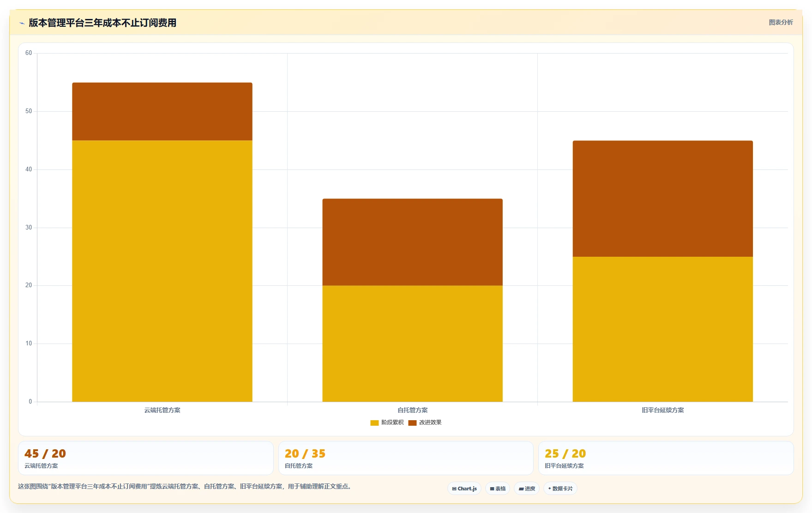Click the 自托管方案 x-axis label

click(412, 410)
